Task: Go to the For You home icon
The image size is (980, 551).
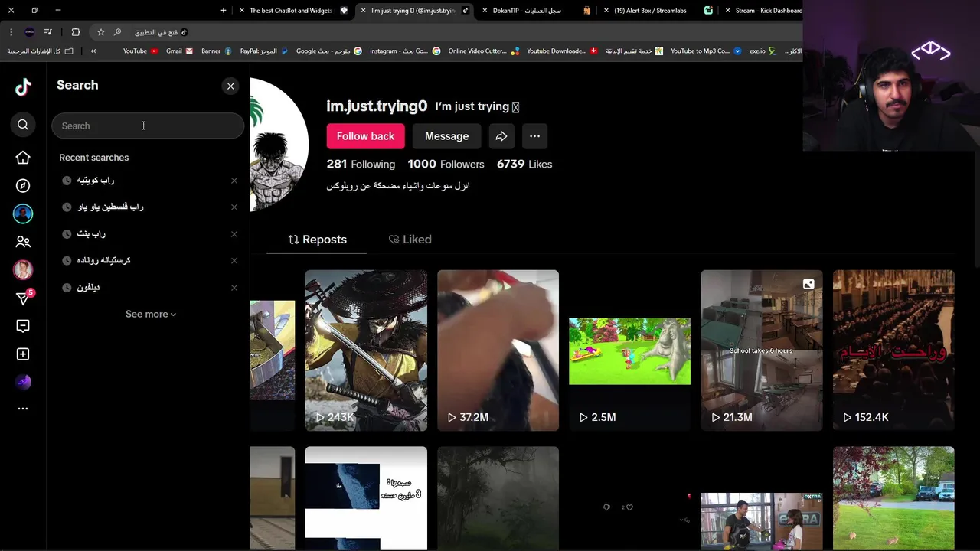Action: point(23,158)
